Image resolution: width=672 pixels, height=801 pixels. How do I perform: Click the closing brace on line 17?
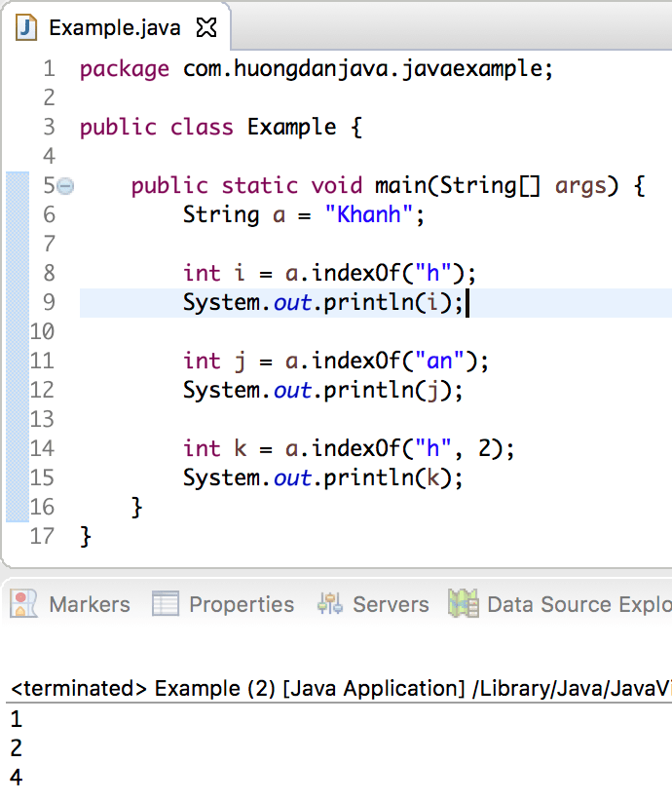pos(86,537)
